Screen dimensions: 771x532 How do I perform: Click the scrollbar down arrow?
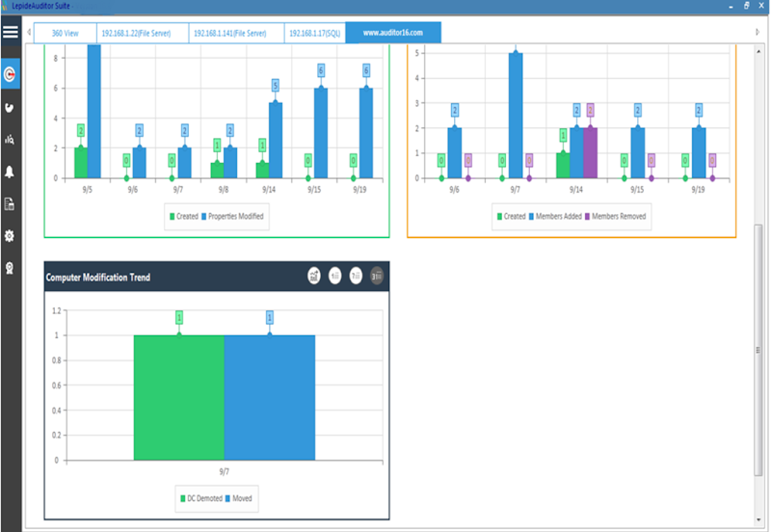click(758, 519)
